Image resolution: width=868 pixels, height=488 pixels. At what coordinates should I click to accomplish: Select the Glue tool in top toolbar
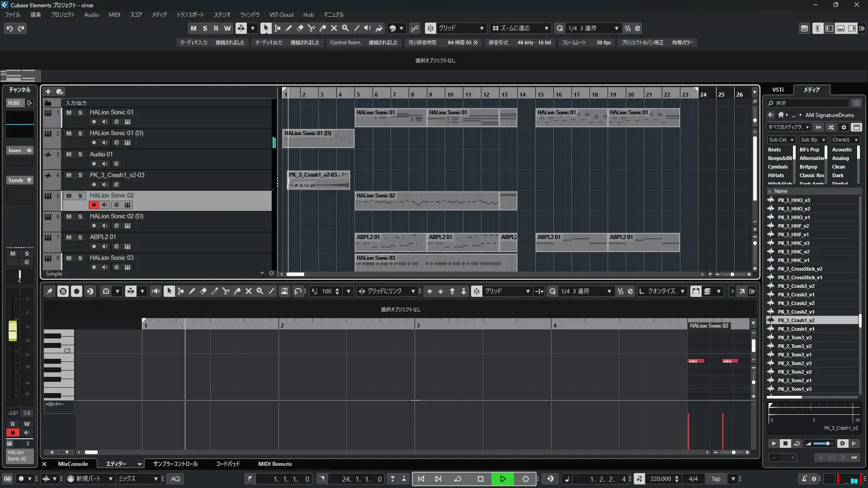tap(323, 28)
